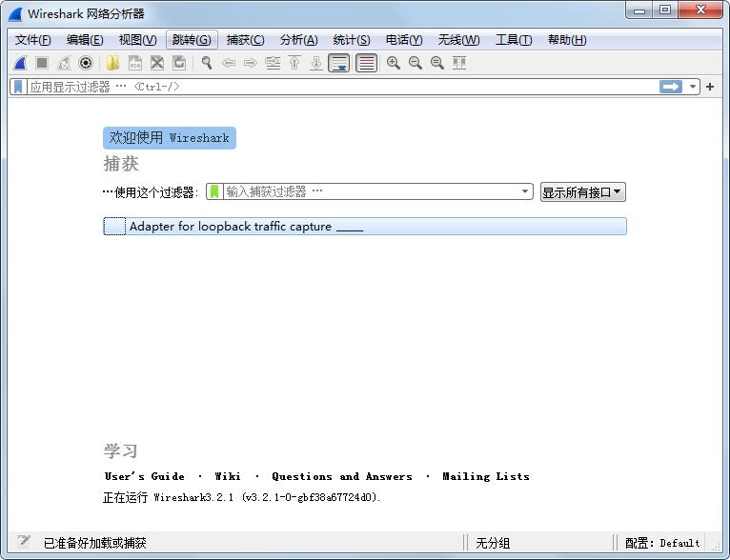Click the display filter bookmark icon
The image size is (730, 560).
18,87
